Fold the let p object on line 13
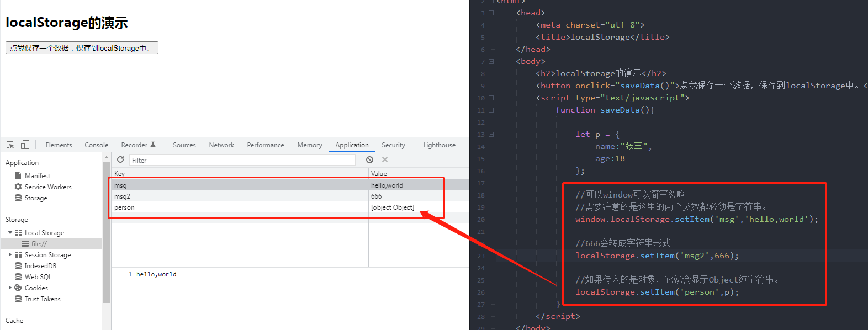This screenshot has height=330, width=868. 491,134
